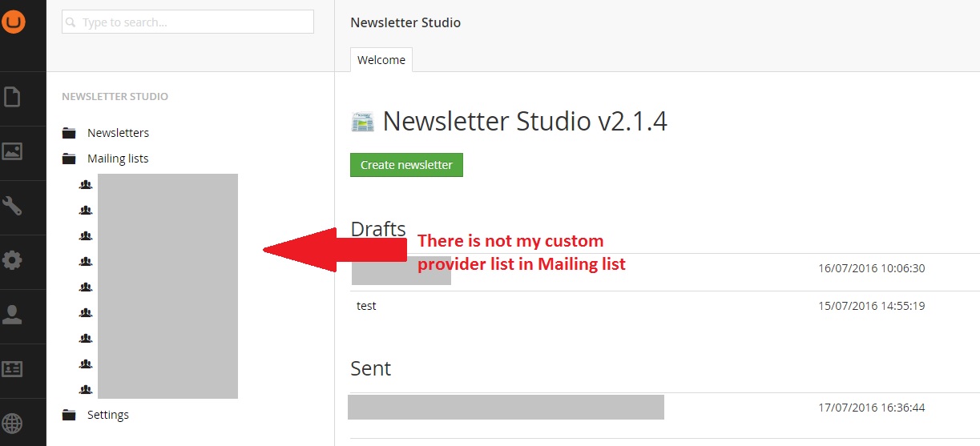The height and width of the screenshot is (446, 980).
Task: Open the Settings section wrench icon
Action: (x=12, y=206)
